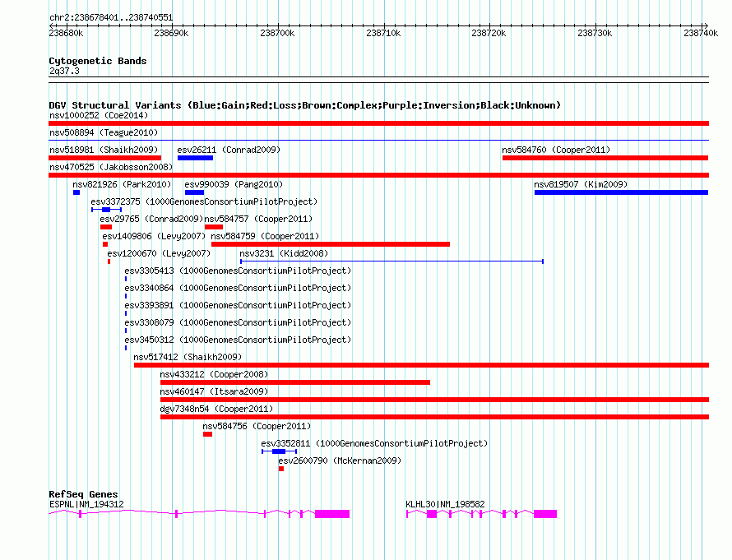Select the esv3308079 variant label
Screen dimensions: 732x560
click(x=238, y=322)
